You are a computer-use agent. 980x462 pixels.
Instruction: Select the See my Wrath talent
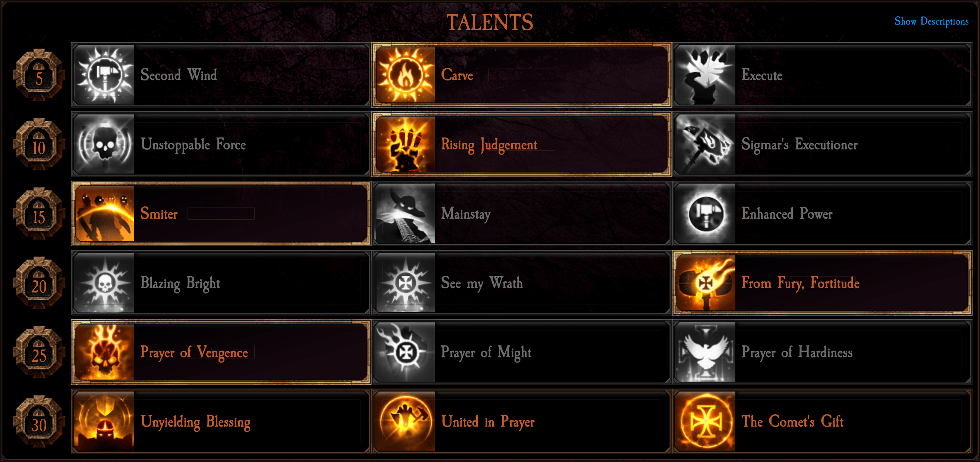pyautogui.click(x=522, y=283)
